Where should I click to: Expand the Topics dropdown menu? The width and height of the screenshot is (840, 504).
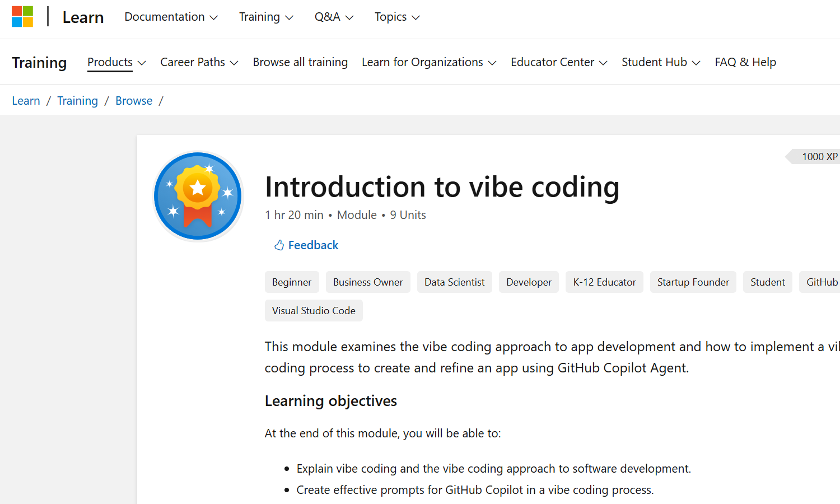397,17
